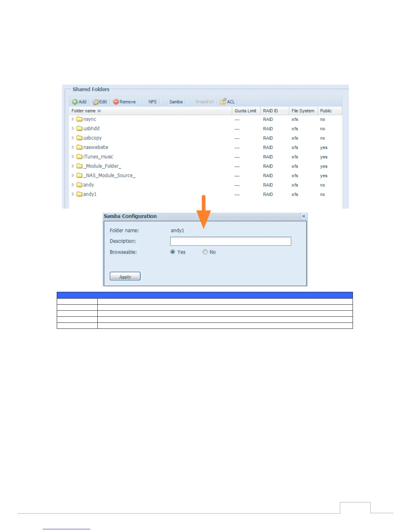Click the Public column header
Image resolution: width=411 pixels, height=532 pixels.
(x=330, y=111)
